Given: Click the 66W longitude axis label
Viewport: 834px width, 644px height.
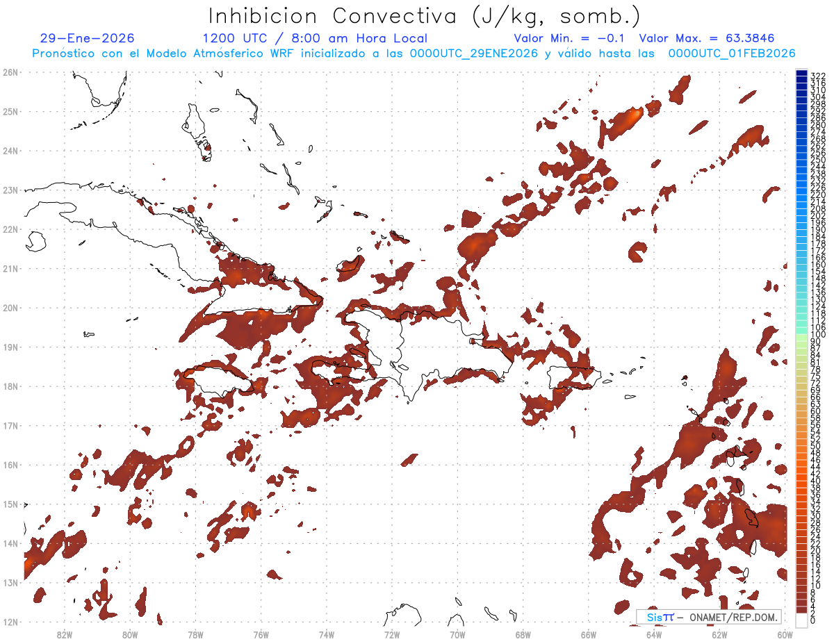Looking at the screenshot, I should tap(588, 634).
